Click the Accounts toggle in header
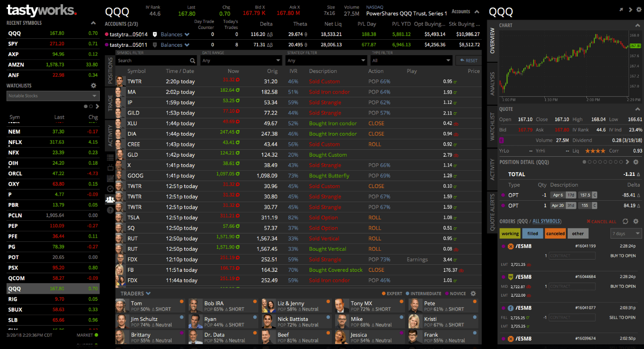Viewport: 644px width, 349px height. 465,12
